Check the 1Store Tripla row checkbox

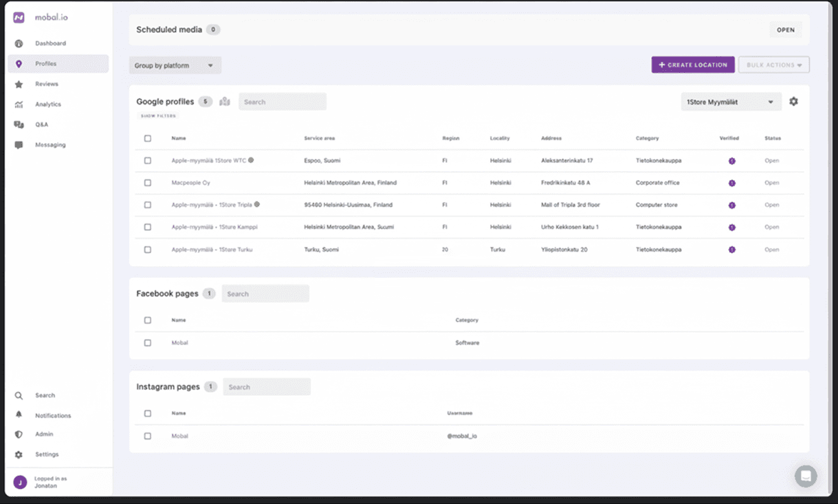(x=148, y=205)
